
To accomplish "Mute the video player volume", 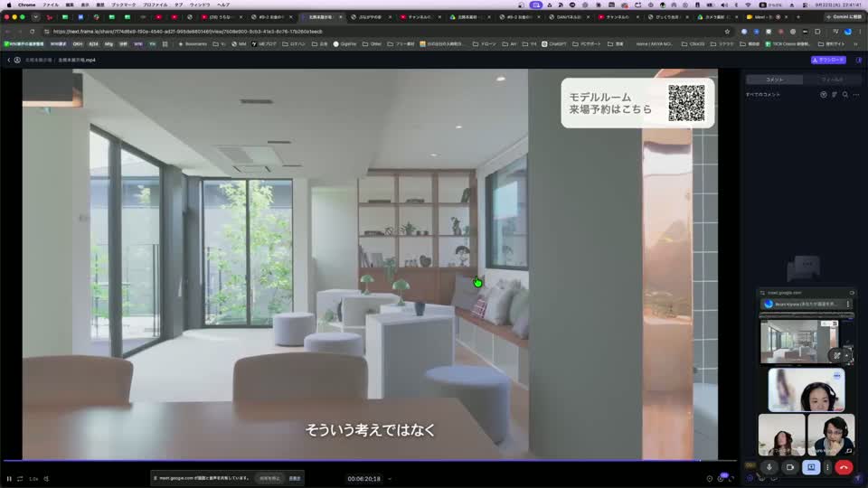I will click(46, 479).
